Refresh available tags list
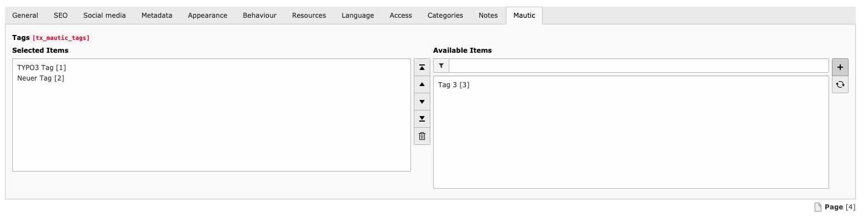This screenshot has height=221, width=868. point(840,84)
